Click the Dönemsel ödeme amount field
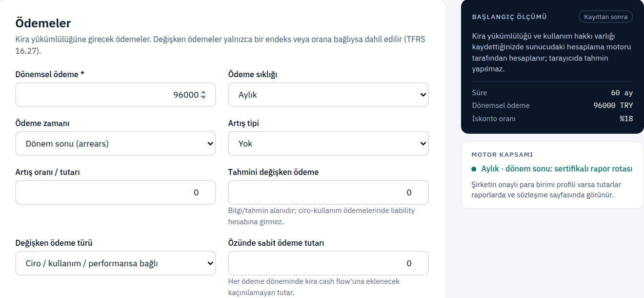Image resolution: width=644 pixels, height=298 pixels. (x=115, y=95)
